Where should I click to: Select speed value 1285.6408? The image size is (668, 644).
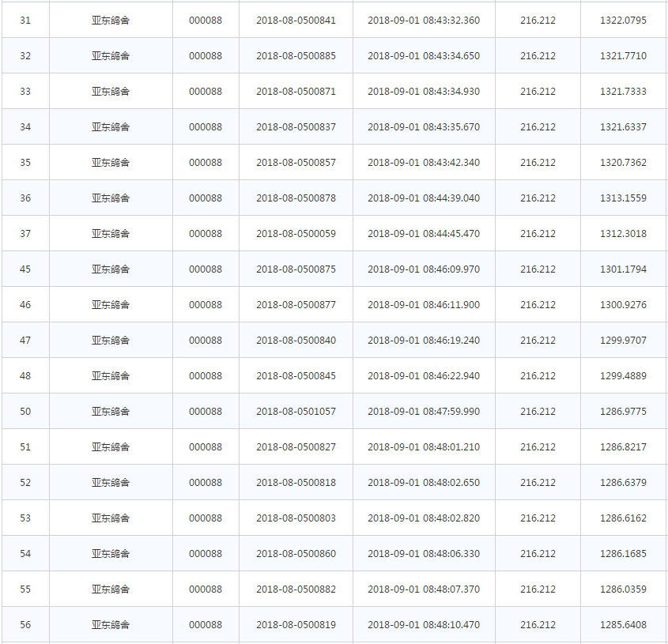click(623, 625)
